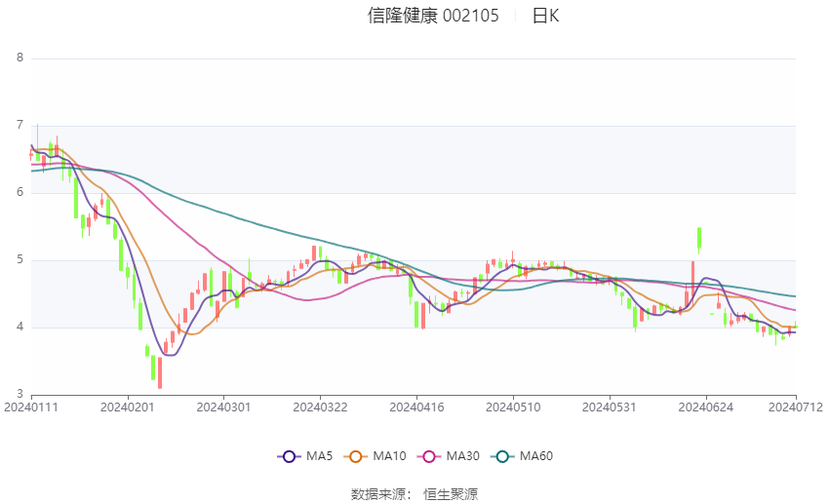
Task: Select the 20240201 date axis label
Action: [x=128, y=407]
